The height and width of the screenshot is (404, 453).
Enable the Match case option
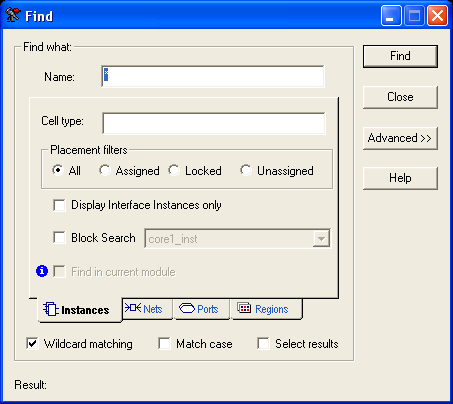click(164, 343)
